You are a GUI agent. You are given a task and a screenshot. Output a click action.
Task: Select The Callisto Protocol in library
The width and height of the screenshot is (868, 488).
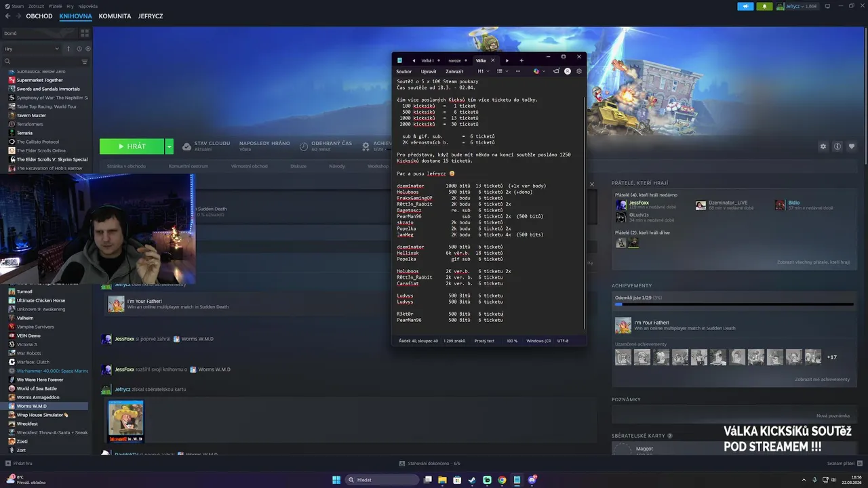pos(37,142)
